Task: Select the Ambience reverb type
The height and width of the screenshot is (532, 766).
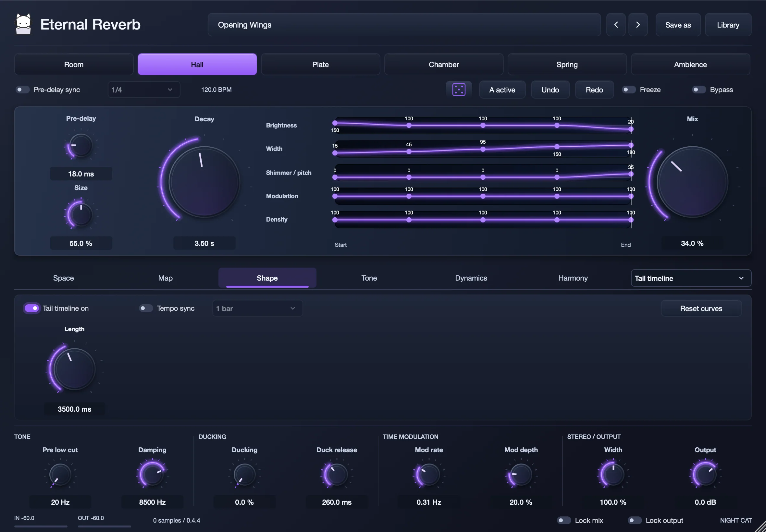Action: tap(690, 65)
